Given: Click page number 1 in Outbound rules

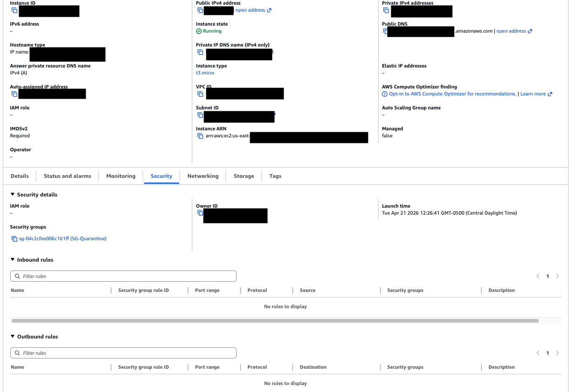Looking at the screenshot, I should point(548,353).
